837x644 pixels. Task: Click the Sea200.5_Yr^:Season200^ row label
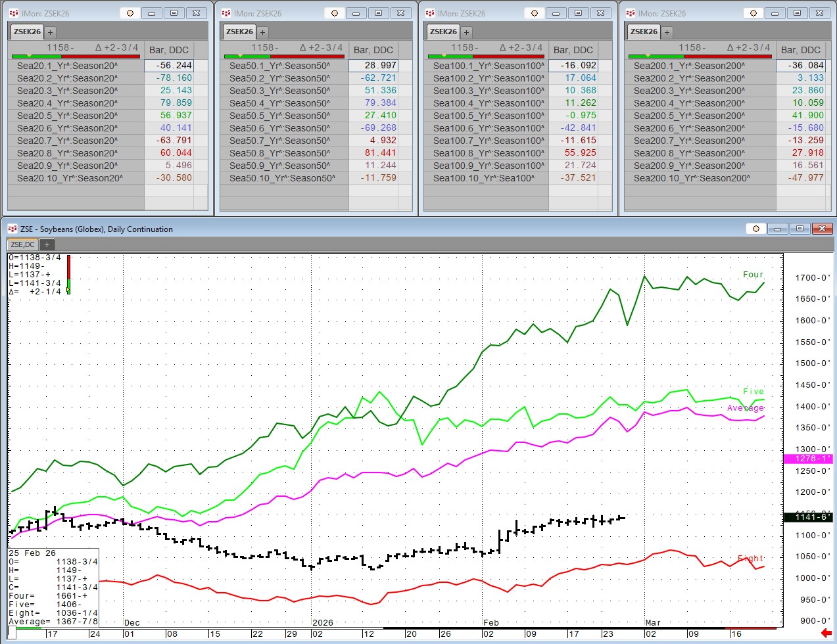click(x=688, y=116)
